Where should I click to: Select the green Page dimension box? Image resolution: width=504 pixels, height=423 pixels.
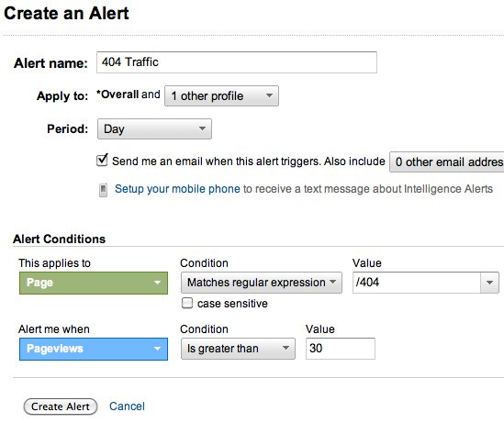(94, 283)
